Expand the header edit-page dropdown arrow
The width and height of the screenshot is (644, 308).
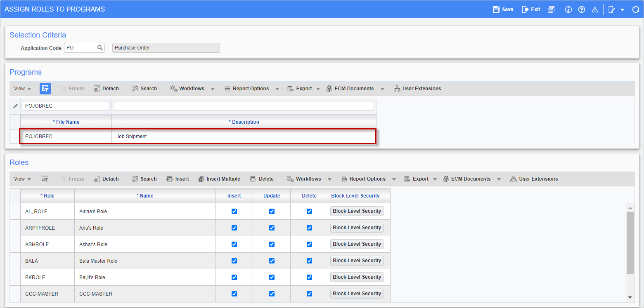pyautogui.click(x=622, y=9)
